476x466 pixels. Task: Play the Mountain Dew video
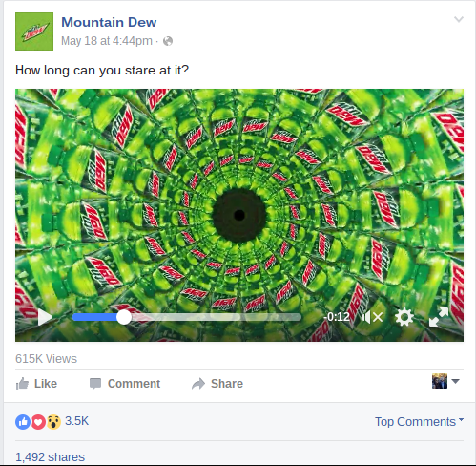(x=45, y=317)
